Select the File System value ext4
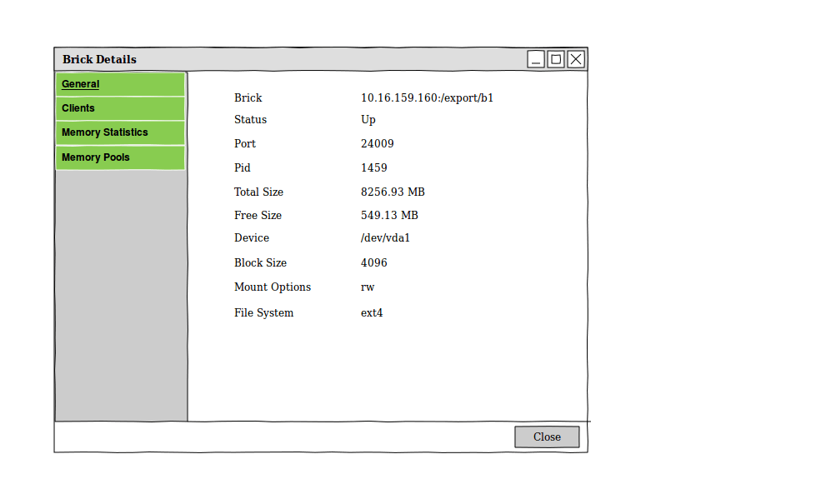 (x=372, y=313)
